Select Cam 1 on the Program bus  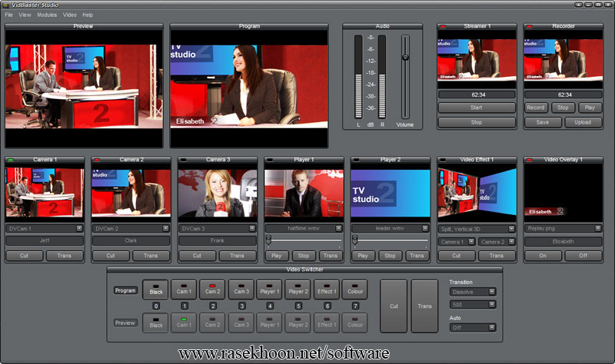[x=184, y=290]
